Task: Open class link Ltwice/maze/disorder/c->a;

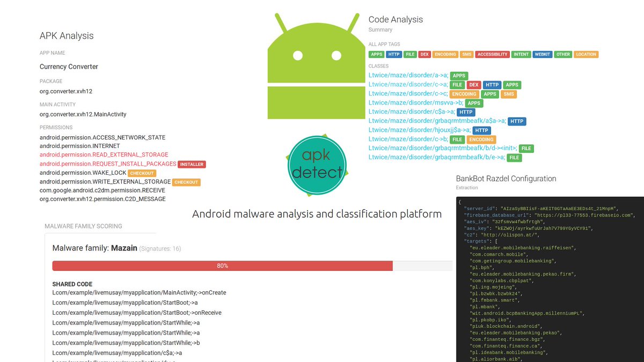Action: [x=408, y=85]
